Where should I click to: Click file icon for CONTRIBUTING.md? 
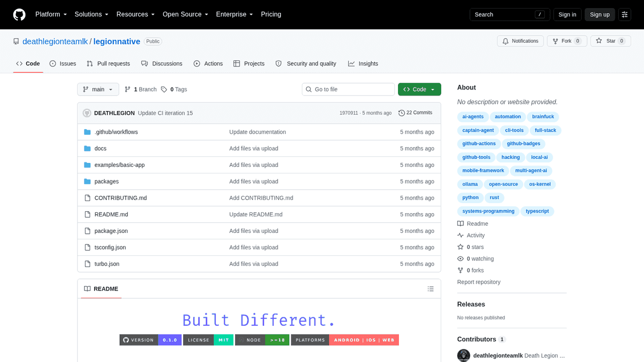pos(88,198)
